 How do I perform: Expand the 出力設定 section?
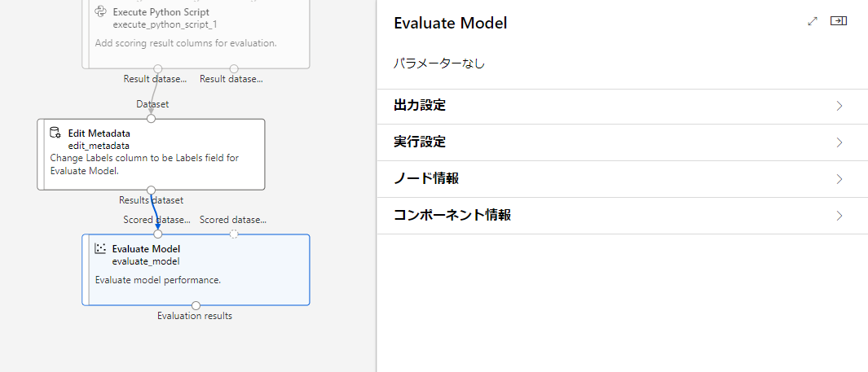click(622, 106)
